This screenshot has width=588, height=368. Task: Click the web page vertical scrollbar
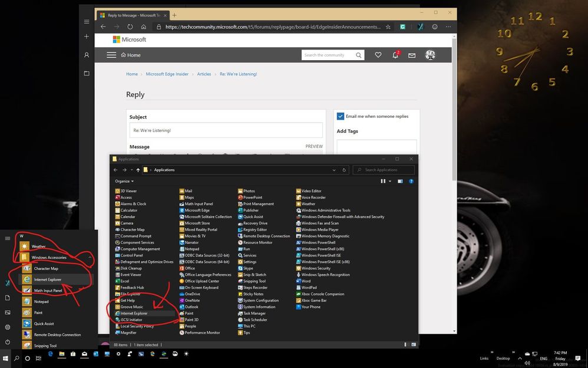tap(454, 109)
